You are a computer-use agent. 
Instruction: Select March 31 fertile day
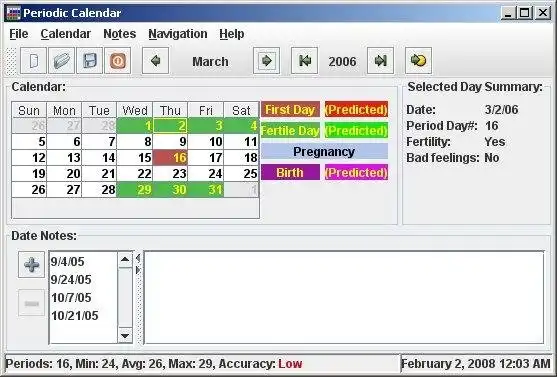206,190
